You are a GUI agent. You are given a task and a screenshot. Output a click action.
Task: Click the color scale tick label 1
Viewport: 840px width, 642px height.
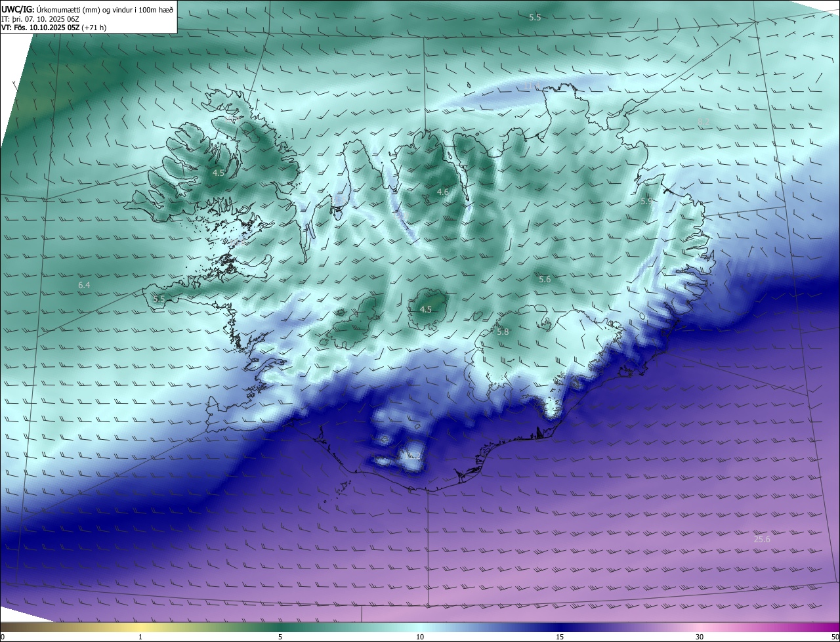[140, 637]
